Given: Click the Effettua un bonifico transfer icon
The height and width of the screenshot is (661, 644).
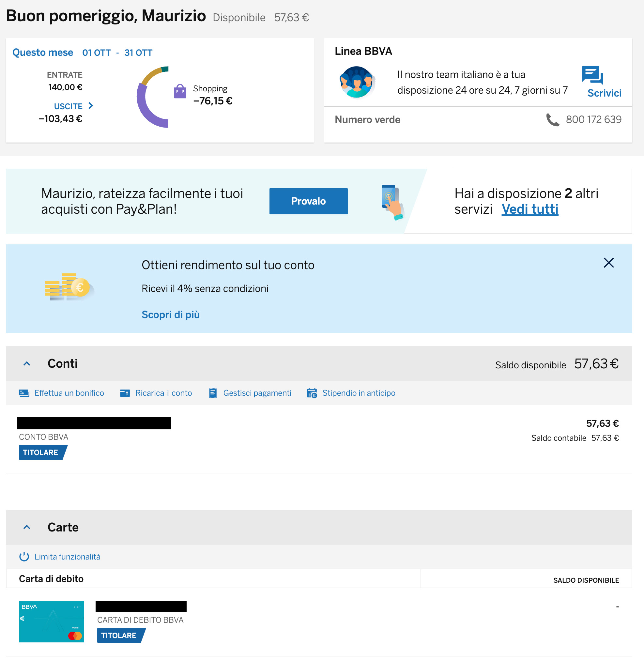Looking at the screenshot, I should (x=24, y=393).
